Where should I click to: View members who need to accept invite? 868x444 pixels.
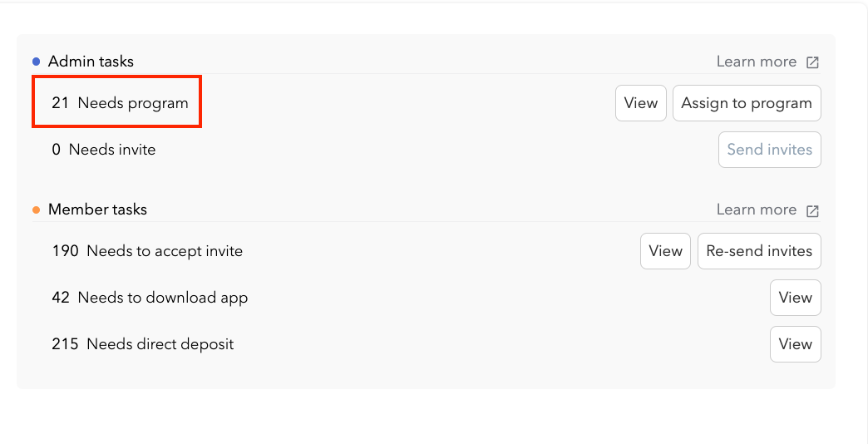coord(665,251)
